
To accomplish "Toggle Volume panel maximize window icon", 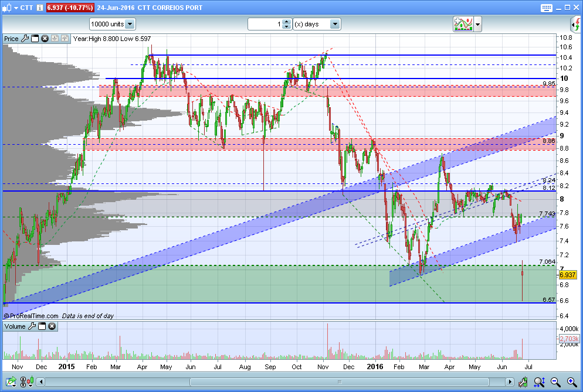I will tap(42, 326).
